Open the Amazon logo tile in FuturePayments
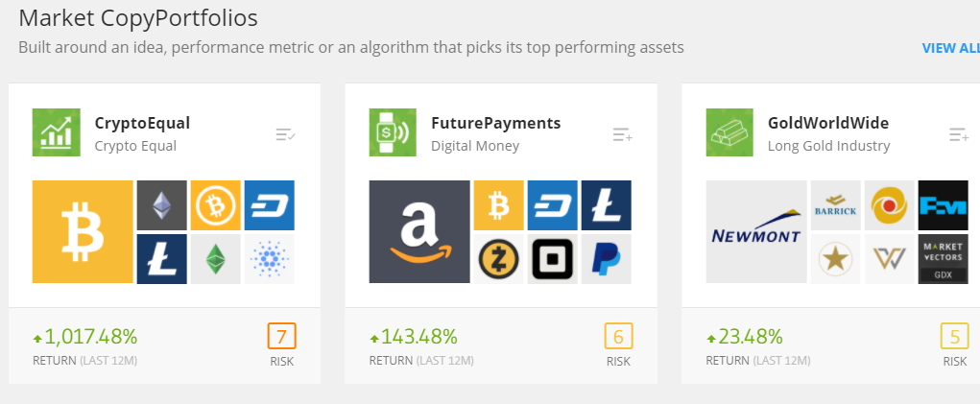980x404 pixels. (419, 231)
